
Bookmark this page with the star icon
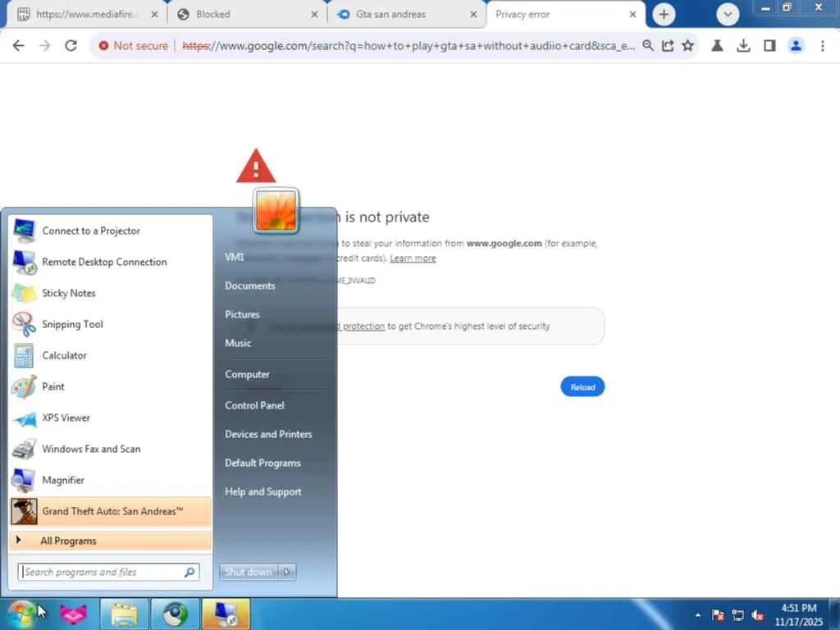688,46
